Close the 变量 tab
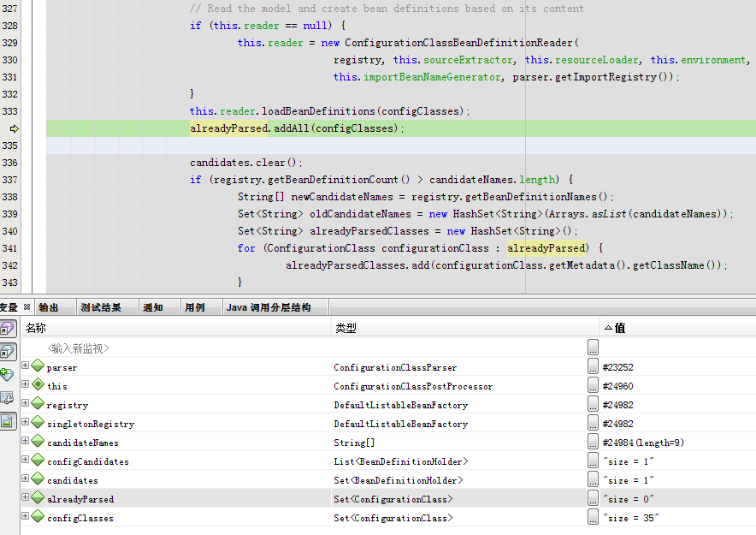 (27, 306)
